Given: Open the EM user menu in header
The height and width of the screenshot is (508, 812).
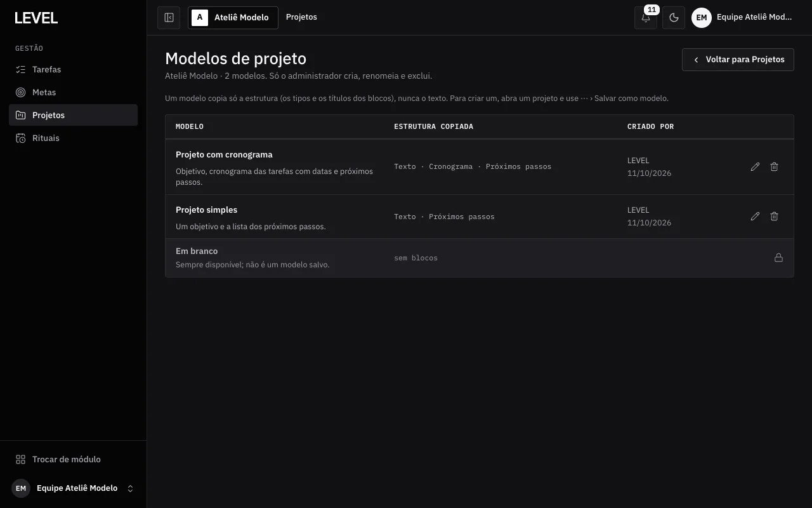Looking at the screenshot, I should [x=743, y=18].
